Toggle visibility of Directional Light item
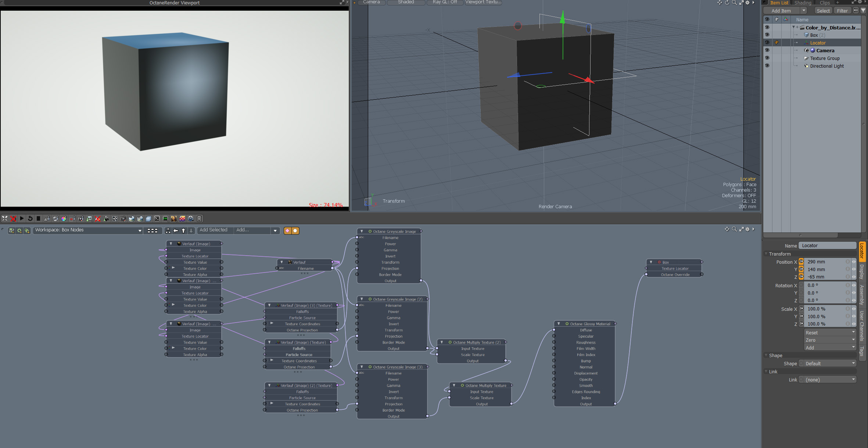 (x=767, y=65)
